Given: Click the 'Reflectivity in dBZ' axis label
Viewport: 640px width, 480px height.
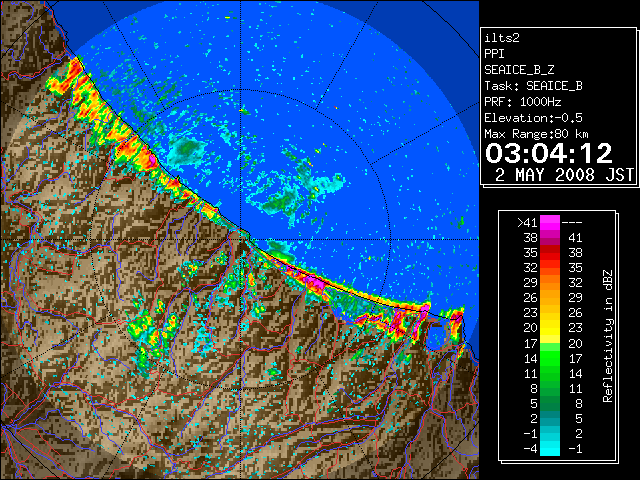Looking at the screenshot, I should pos(608,336).
